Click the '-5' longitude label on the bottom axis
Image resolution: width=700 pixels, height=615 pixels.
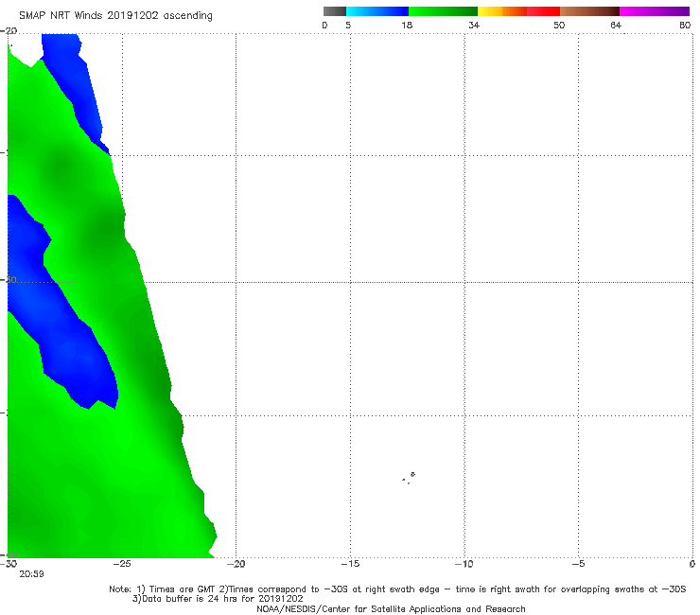coord(579,564)
